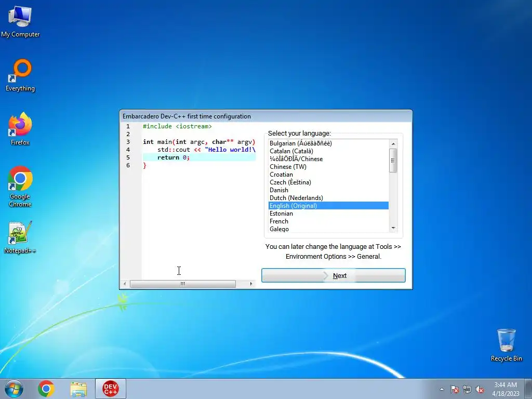
Task: Select Catalan (Català) language
Action: point(328,151)
